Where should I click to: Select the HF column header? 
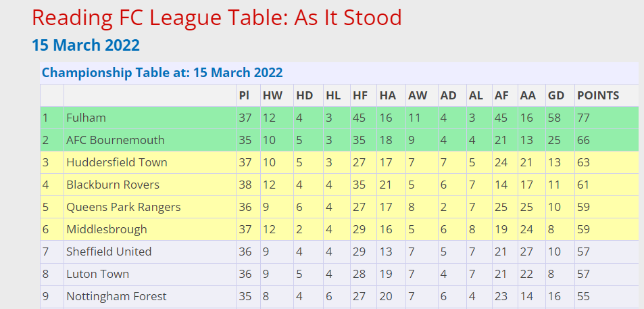pos(360,95)
